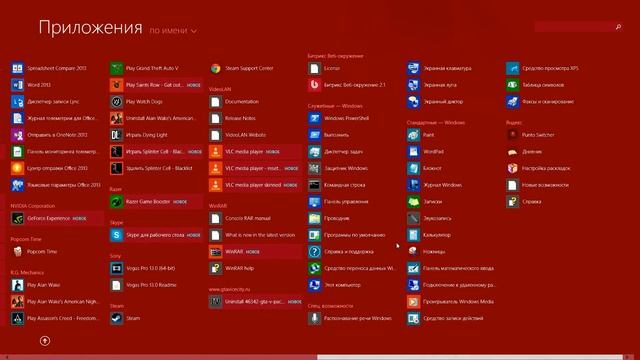Select VideoLAN 'Documentation' entry
Viewport: 640px width, 360px height.
(x=234, y=102)
